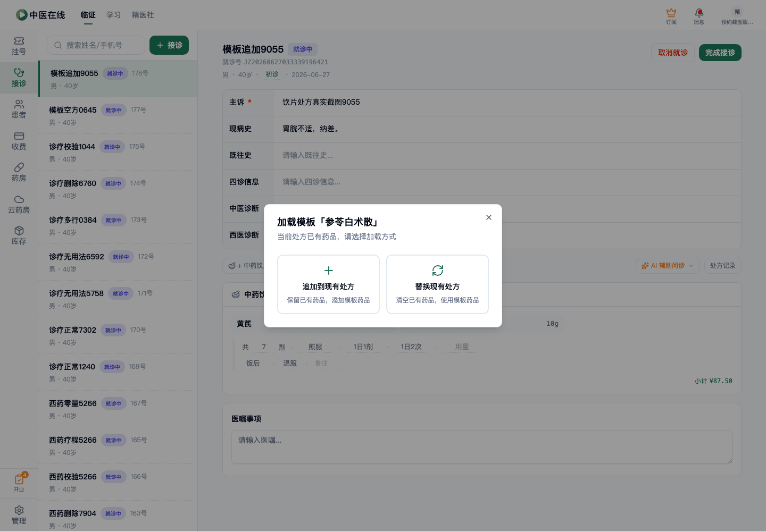Click the 就诊中 status badge in header
766x532 pixels.
(303, 49)
